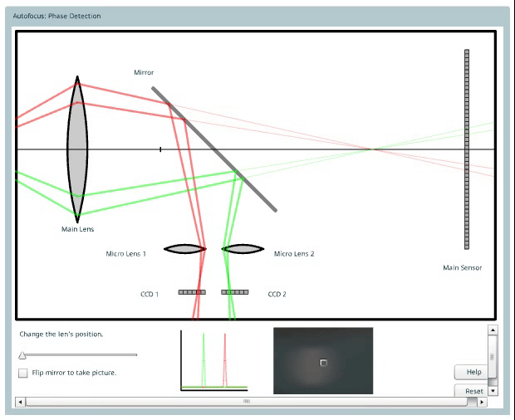Click the Change the len's position text
The height and width of the screenshot is (420, 515).
coord(61,334)
